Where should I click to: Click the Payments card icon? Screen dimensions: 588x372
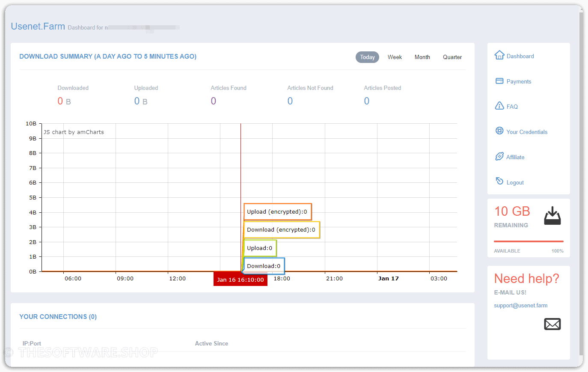(x=499, y=81)
